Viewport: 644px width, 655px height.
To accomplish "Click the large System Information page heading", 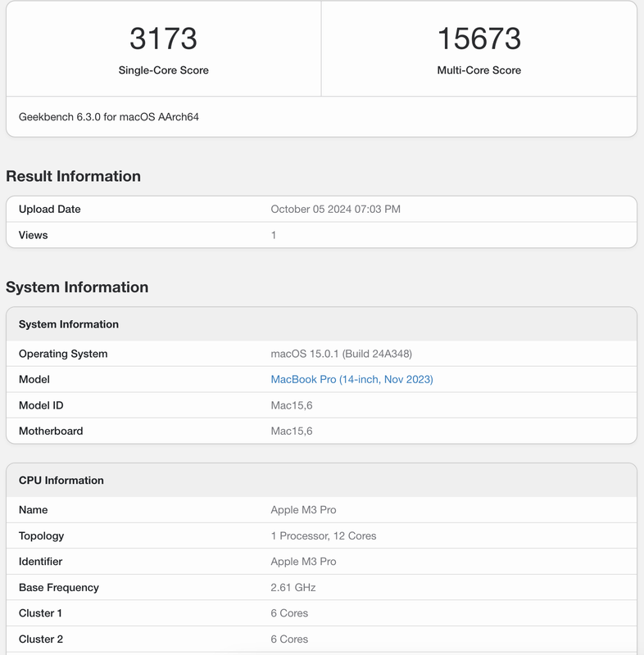I will coord(77,287).
